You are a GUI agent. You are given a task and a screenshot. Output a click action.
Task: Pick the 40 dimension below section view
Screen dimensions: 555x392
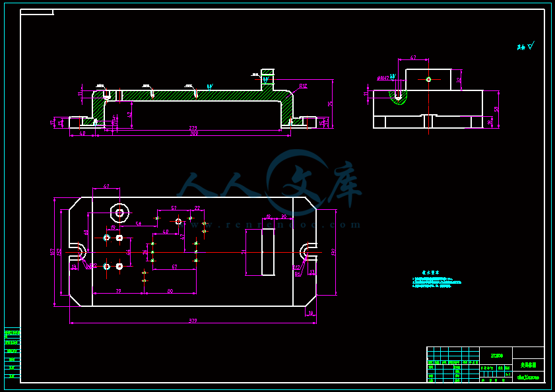pyautogui.click(x=82, y=133)
